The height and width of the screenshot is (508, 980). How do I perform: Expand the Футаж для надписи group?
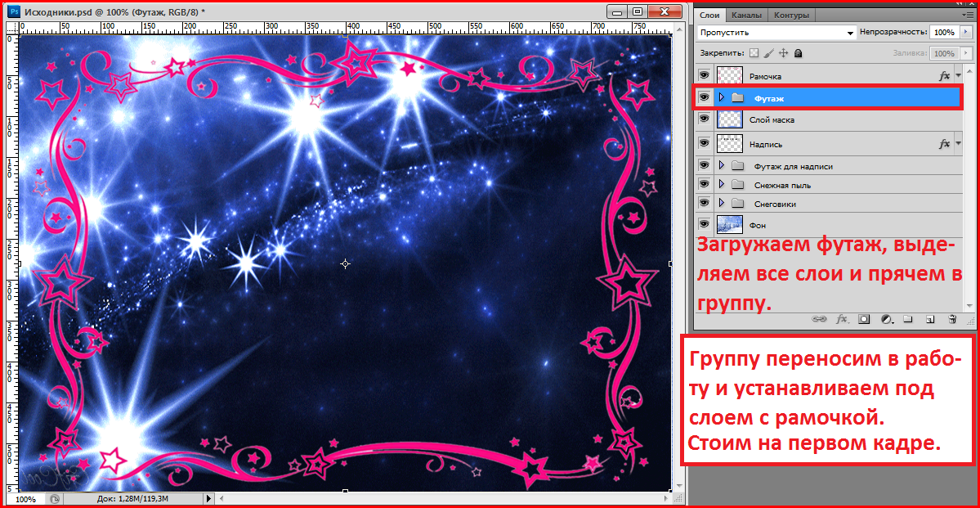pyautogui.click(x=721, y=166)
